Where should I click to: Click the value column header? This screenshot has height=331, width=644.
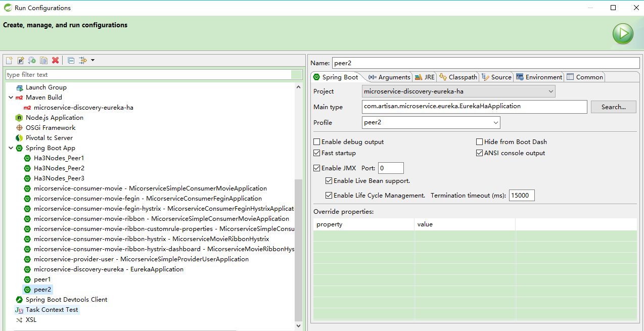point(465,224)
